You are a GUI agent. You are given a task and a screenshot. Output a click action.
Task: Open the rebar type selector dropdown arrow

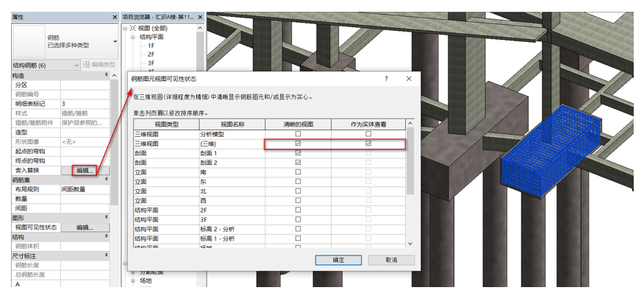115,42
